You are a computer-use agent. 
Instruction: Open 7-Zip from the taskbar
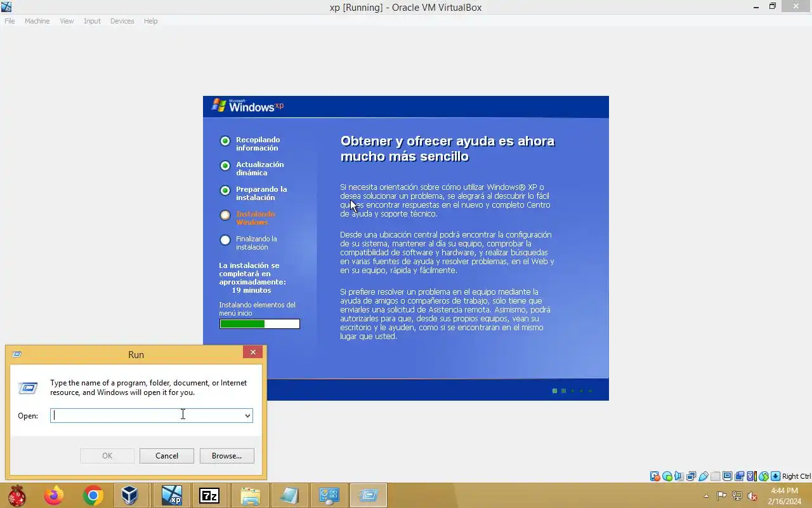209,495
